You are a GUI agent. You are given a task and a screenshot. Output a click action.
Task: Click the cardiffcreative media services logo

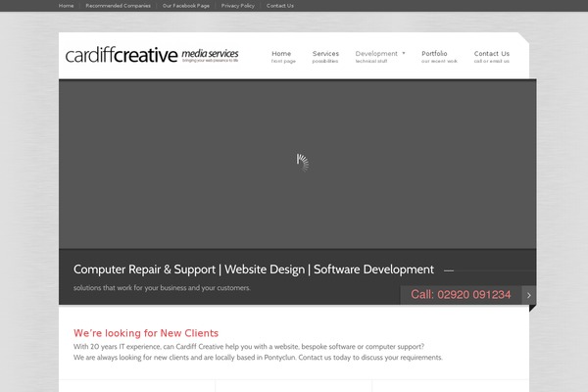pos(152,55)
